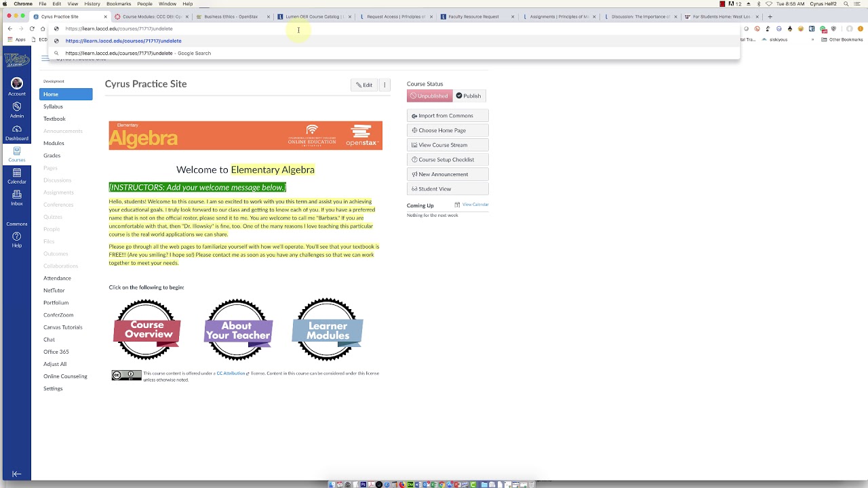Open Textbook in course navigation
868x488 pixels.
pyautogui.click(x=54, y=119)
